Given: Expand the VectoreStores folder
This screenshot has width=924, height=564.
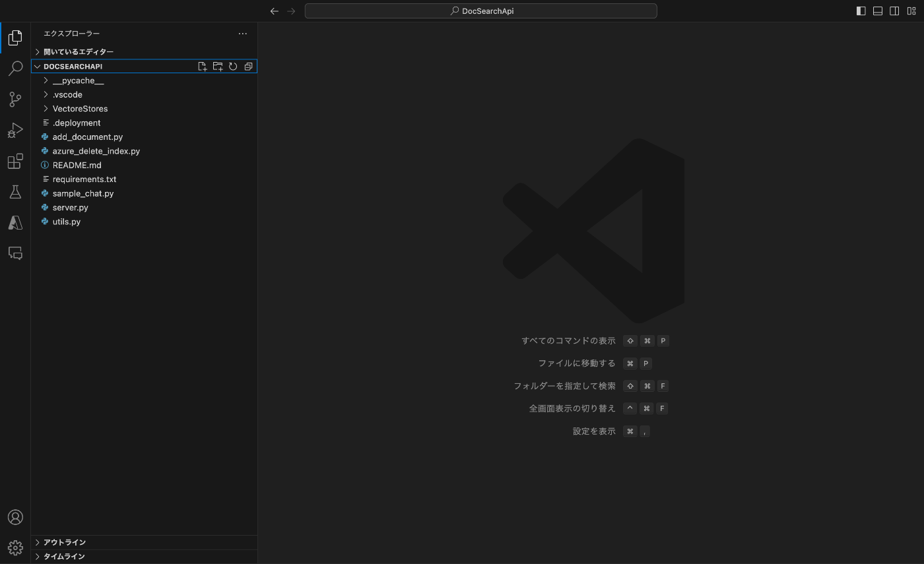Looking at the screenshot, I should click(144, 109).
